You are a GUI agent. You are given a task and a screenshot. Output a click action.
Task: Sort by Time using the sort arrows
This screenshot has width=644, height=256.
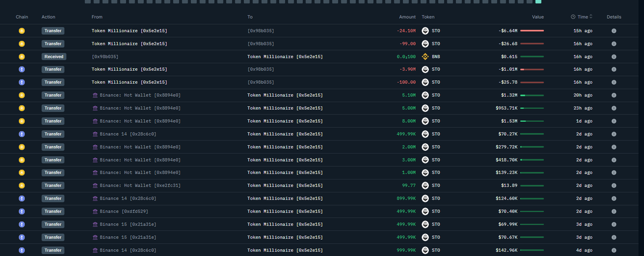click(x=591, y=17)
